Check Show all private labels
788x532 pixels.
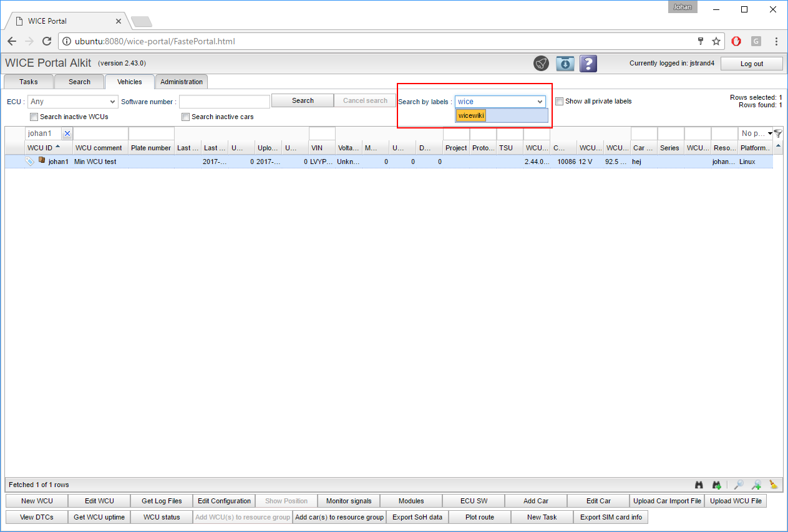pos(560,101)
